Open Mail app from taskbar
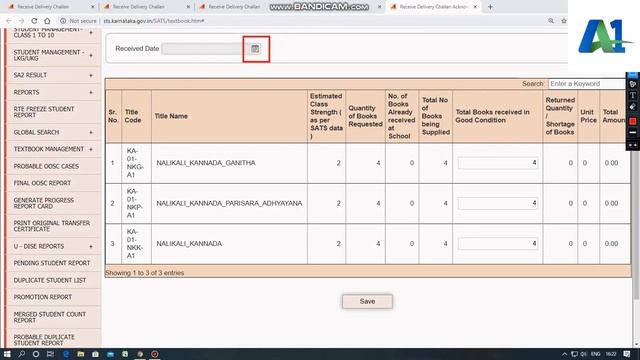Screen dimensions: 640x360 [110, 354]
